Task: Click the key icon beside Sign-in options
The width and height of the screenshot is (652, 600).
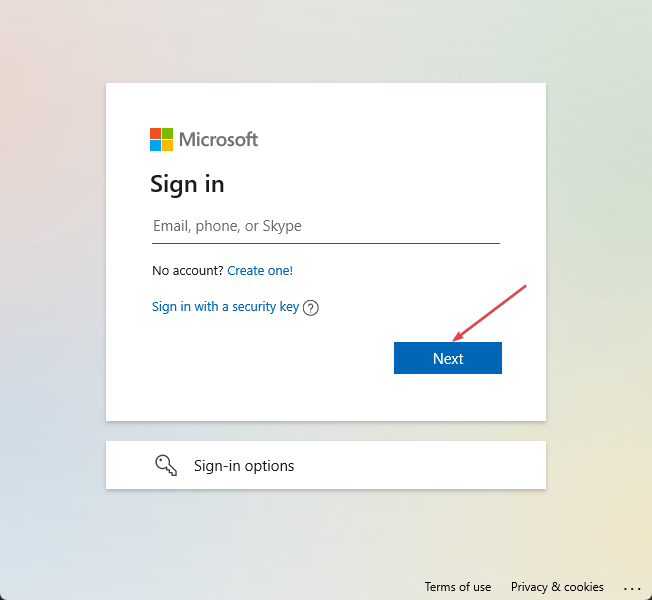Action: coord(166,465)
